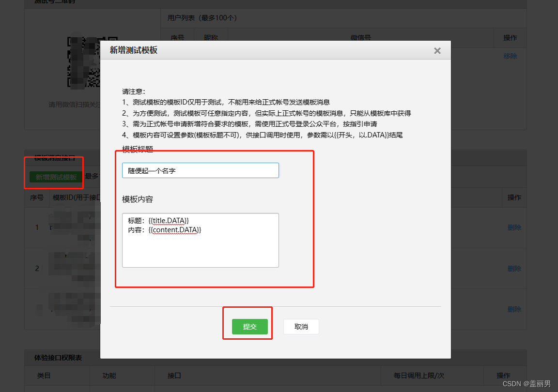This screenshot has width=558, height=392.
Task: Click the 功能 column header
Action: pos(109,376)
